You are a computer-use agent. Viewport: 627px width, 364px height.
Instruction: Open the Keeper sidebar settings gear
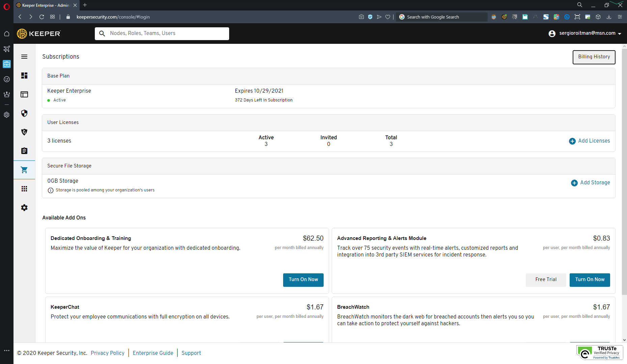24,208
